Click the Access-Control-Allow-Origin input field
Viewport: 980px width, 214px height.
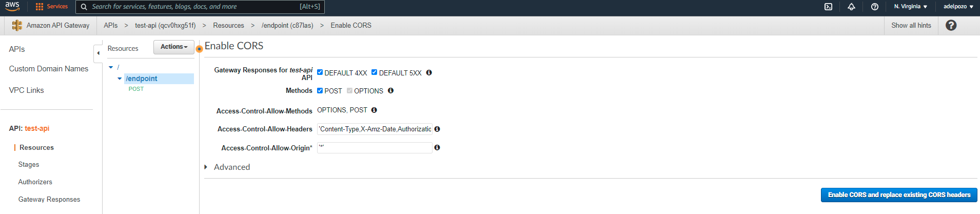tap(375, 148)
